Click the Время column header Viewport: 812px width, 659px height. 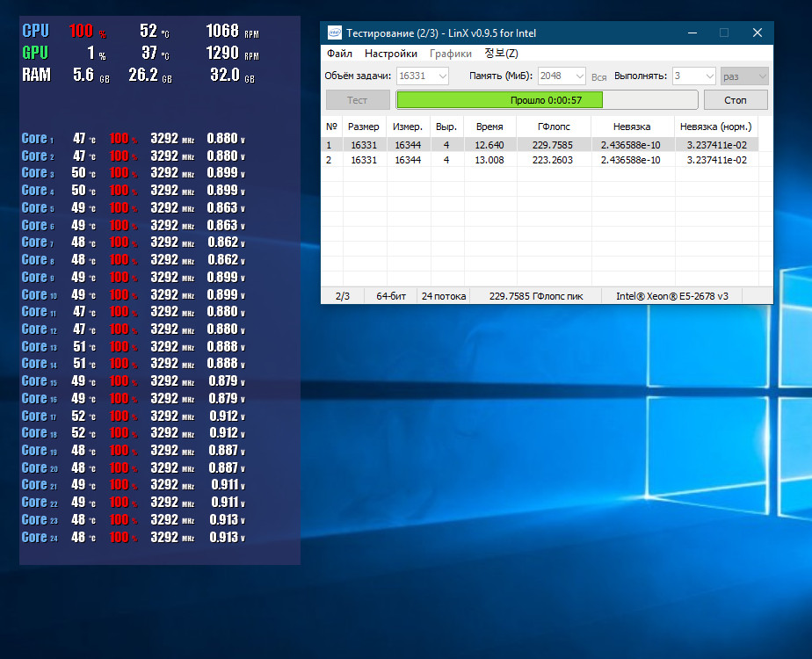click(x=489, y=127)
